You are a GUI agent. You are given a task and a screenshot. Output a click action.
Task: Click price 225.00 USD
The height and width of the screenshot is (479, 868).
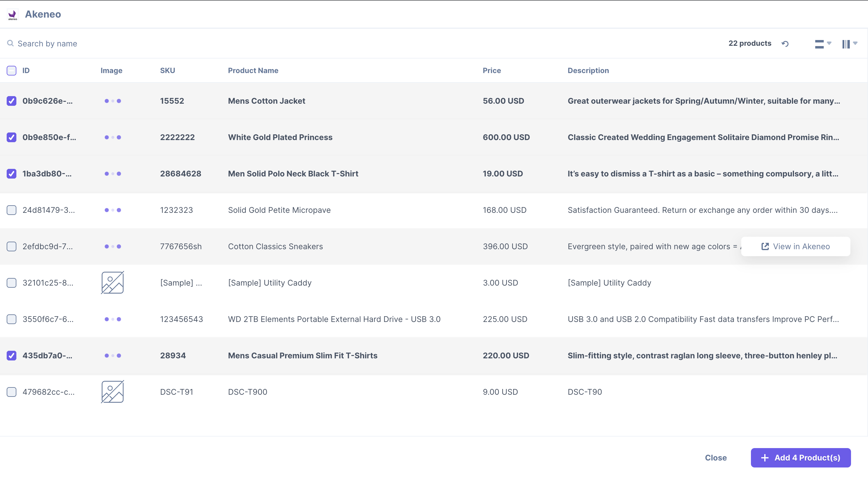505,319
